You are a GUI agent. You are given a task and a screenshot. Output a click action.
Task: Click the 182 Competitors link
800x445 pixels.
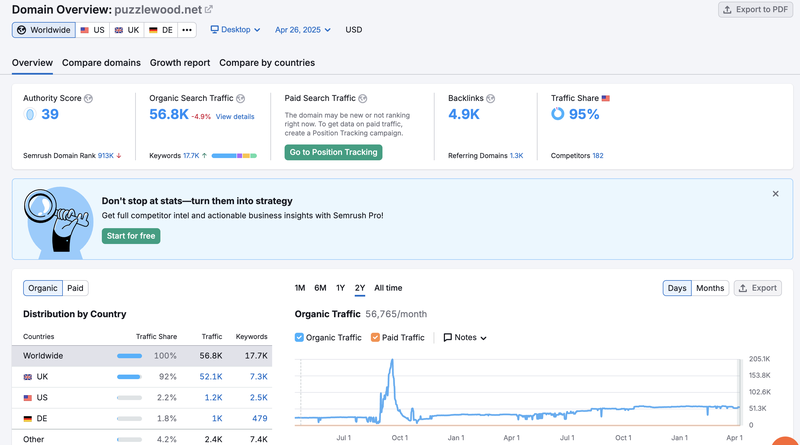[x=597, y=156]
